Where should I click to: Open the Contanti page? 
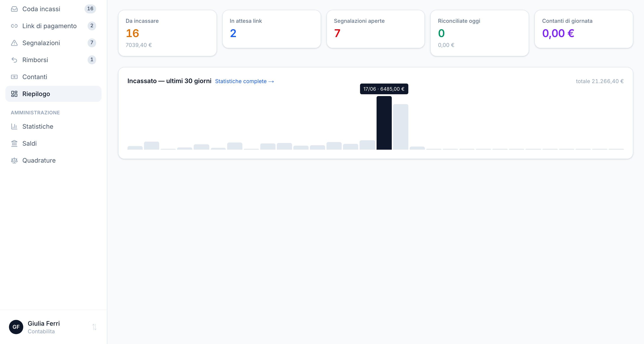(53, 77)
